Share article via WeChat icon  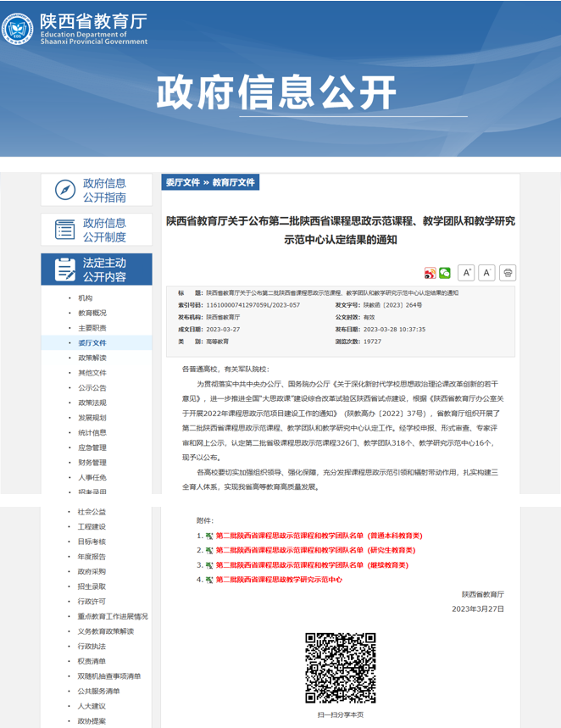pos(445,273)
